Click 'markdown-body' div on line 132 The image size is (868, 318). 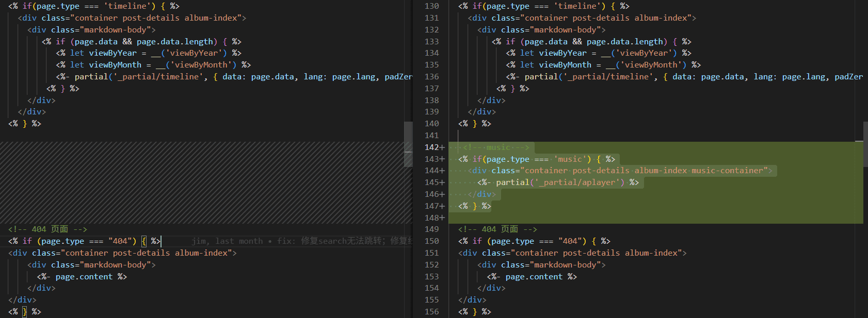[541, 30]
